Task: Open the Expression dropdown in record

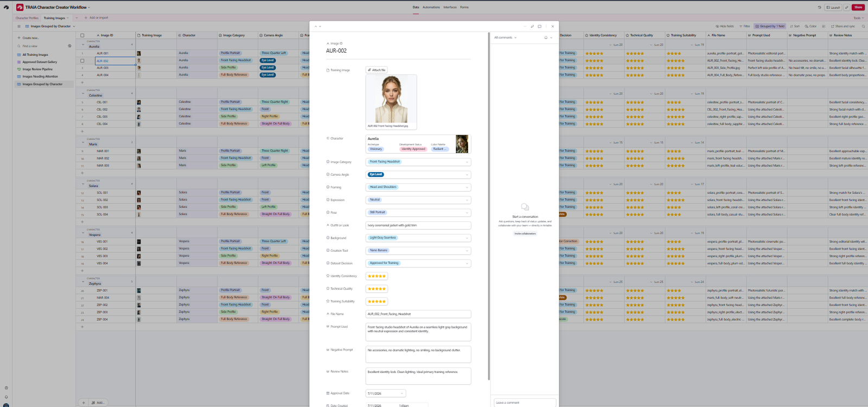Action: click(x=418, y=200)
